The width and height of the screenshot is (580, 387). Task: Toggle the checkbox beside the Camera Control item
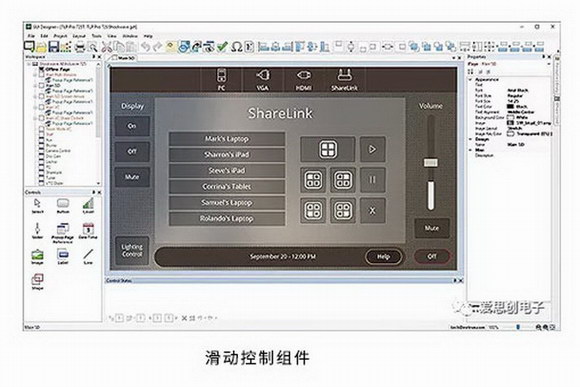[x=41, y=151]
